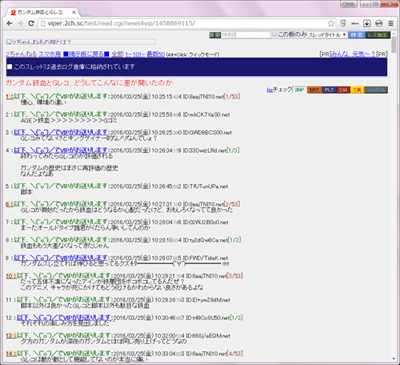Reload the page

click(31, 23)
